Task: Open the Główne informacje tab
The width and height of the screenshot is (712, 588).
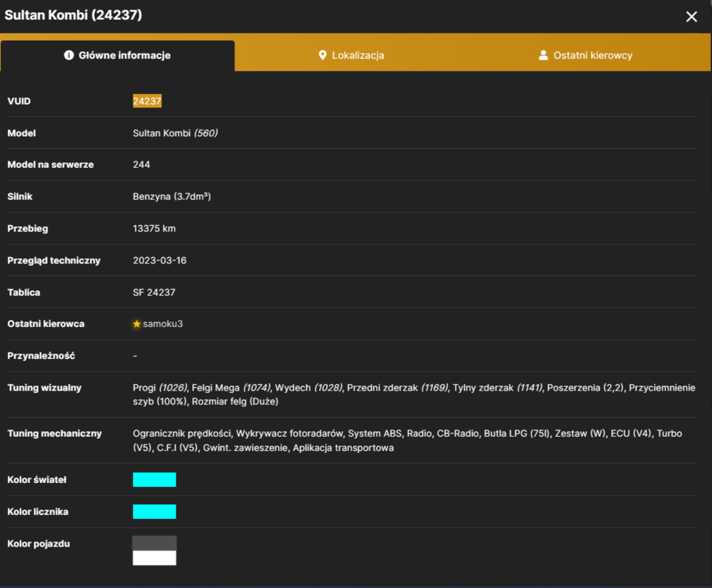Action: [118, 56]
